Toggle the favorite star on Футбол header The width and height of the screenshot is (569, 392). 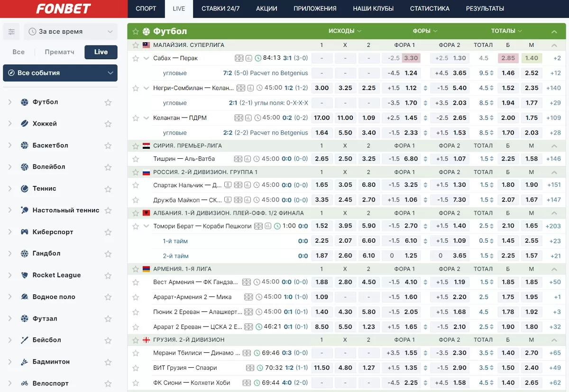coord(136,31)
